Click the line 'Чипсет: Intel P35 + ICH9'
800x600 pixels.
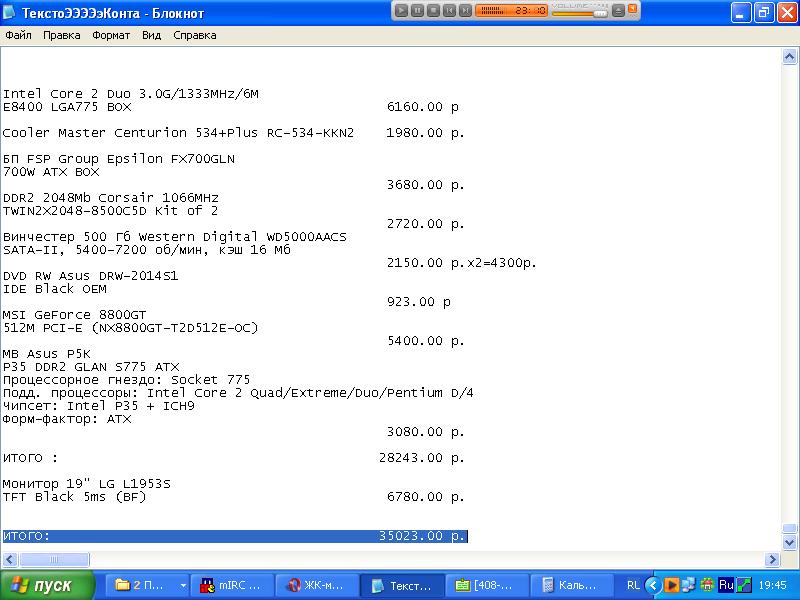pyautogui.click(x=98, y=406)
